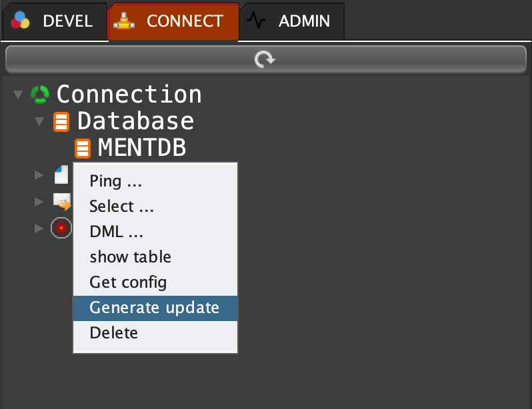The height and width of the screenshot is (409, 532).
Task: Click the DEVEL tab colored circles icon
Action: (x=21, y=21)
